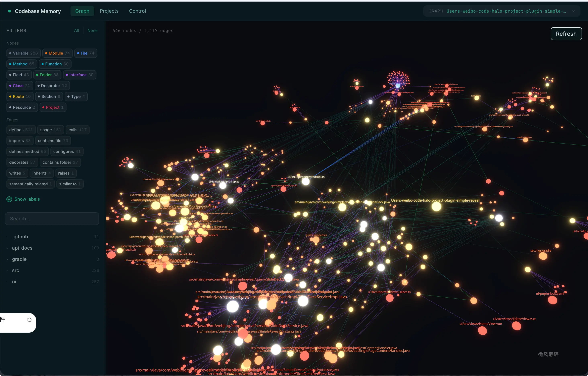Toggle the Resource node filter
588x376 pixels.
[22, 107]
